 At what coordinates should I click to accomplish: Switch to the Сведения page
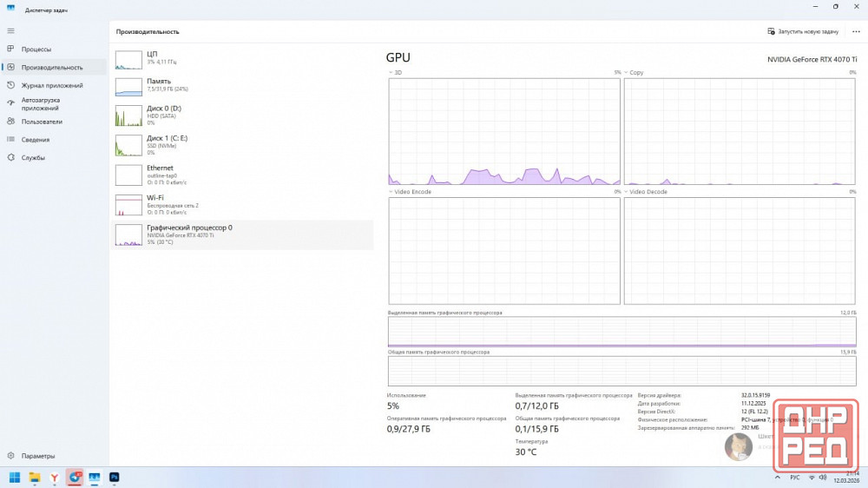click(36, 140)
